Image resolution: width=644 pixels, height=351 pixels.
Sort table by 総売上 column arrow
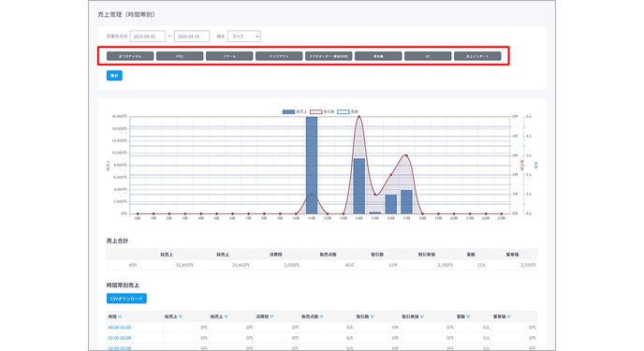[x=181, y=317]
